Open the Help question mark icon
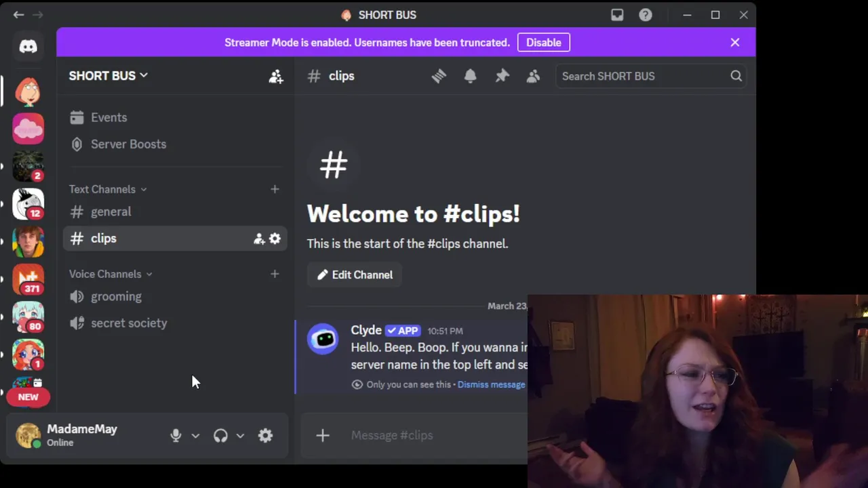Image resolution: width=868 pixels, height=488 pixels. click(x=646, y=15)
